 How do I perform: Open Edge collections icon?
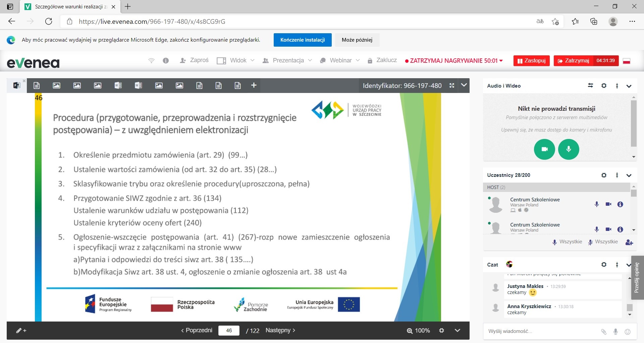point(594,21)
